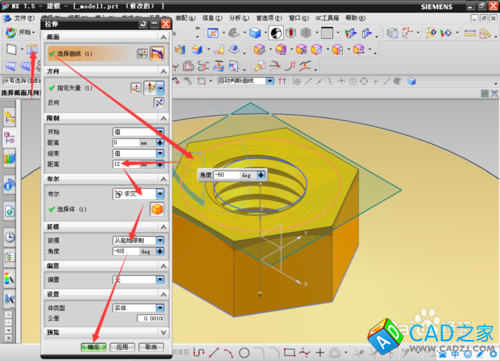
Task: Click the sketch section icon in 截面 group
Action: (142, 54)
